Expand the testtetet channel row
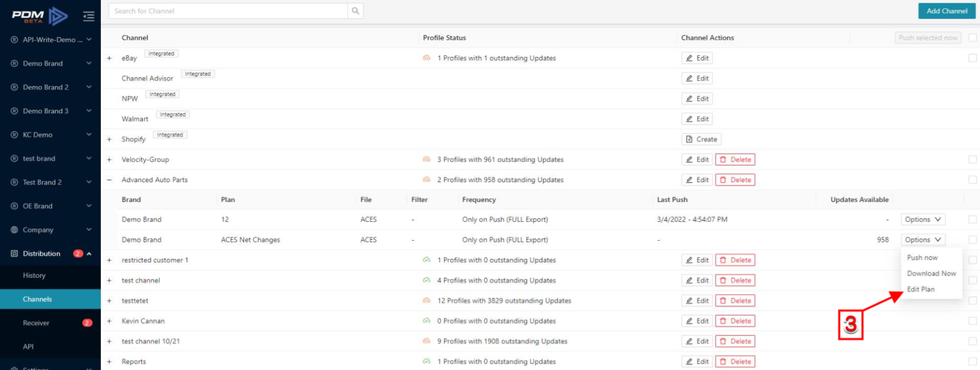Image resolution: width=980 pixels, height=370 pixels. click(109, 301)
